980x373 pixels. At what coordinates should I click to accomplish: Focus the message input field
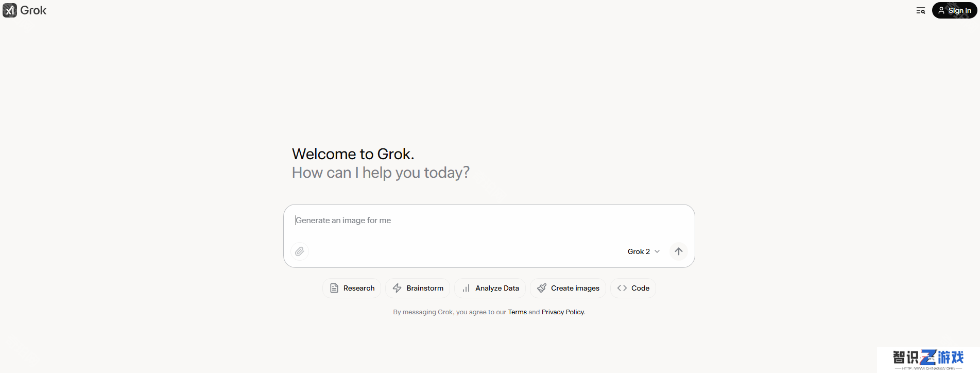[488, 221]
